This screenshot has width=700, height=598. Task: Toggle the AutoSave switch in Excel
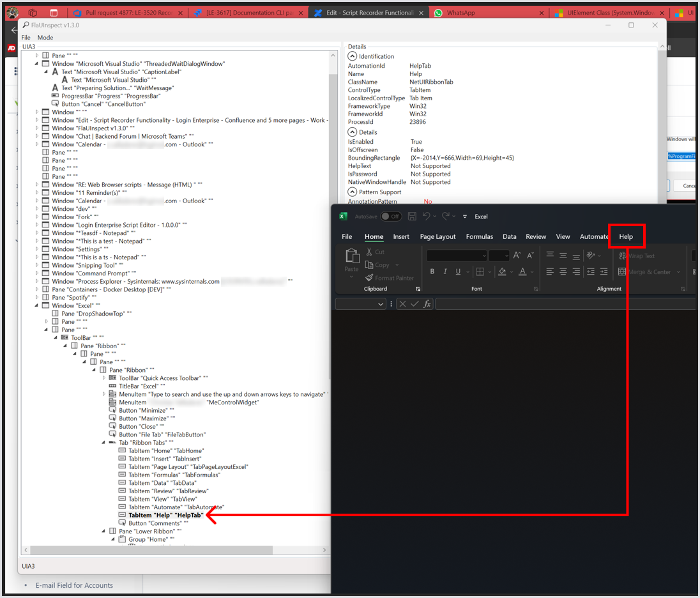[391, 217]
